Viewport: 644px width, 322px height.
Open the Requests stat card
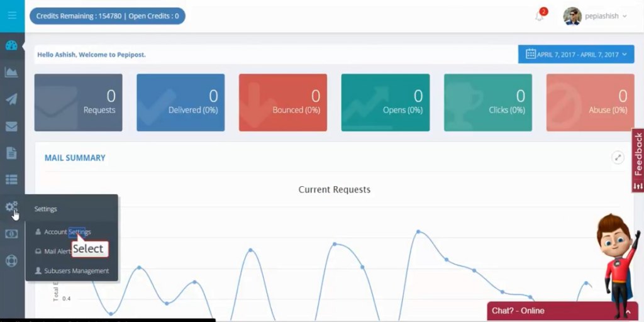click(79, 103)
